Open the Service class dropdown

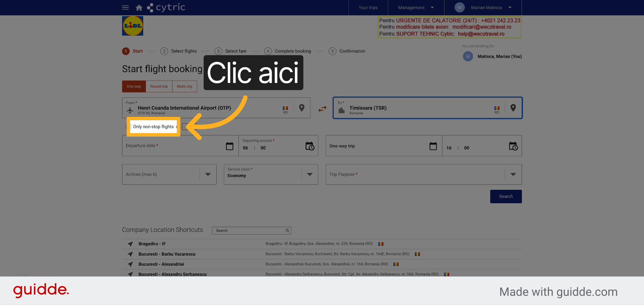point(310,174)
